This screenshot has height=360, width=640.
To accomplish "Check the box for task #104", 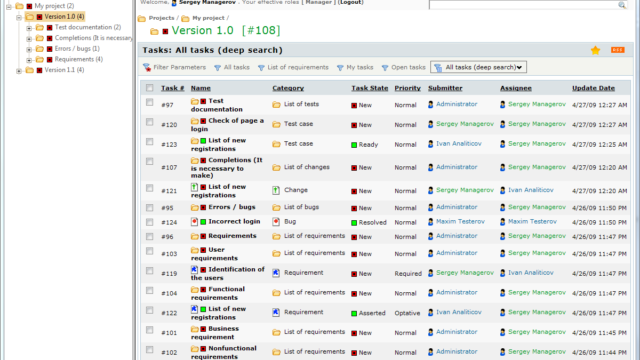I will [x=150, y=290].
